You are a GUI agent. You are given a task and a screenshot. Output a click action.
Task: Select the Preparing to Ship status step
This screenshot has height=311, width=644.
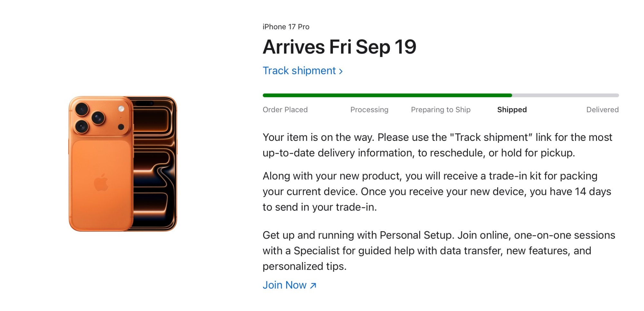(x=440, y=110)
